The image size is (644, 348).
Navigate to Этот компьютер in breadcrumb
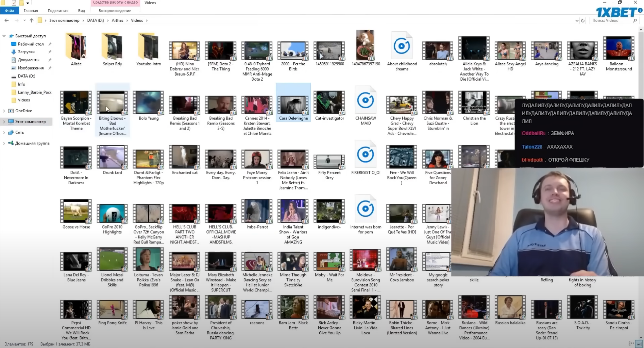[x=64, y=20]
